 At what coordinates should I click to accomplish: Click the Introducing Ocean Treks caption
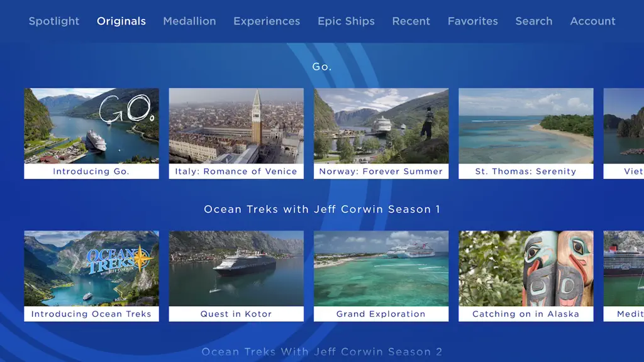[91, 314]
